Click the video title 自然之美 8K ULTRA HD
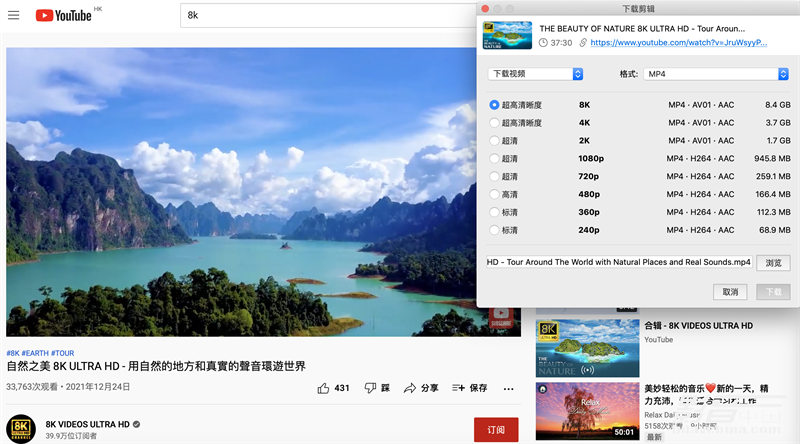Viewport: 800px width, 444px height. (x=156, y=366)
